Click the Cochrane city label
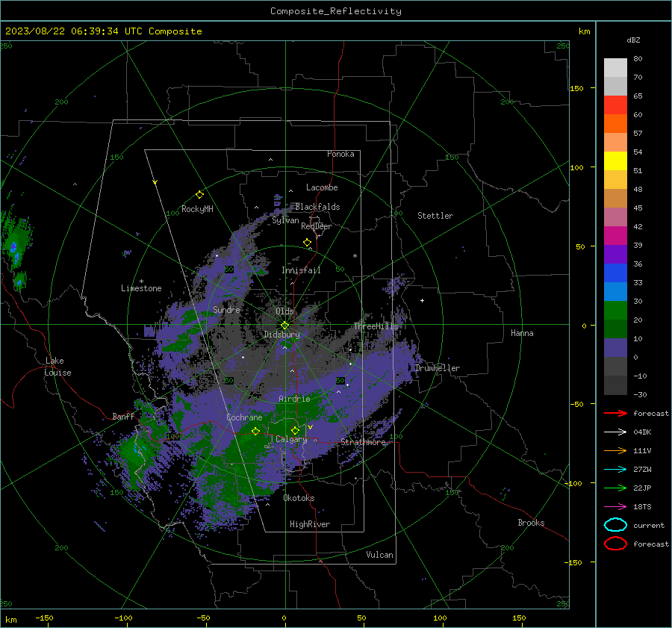 tap(244, 417)
